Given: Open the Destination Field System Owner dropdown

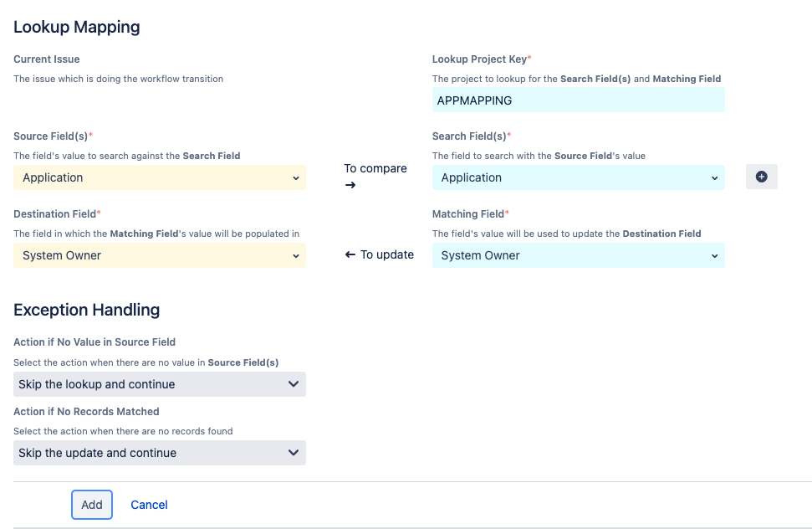Looking at the screenshot, I should (x=159, y=254).
